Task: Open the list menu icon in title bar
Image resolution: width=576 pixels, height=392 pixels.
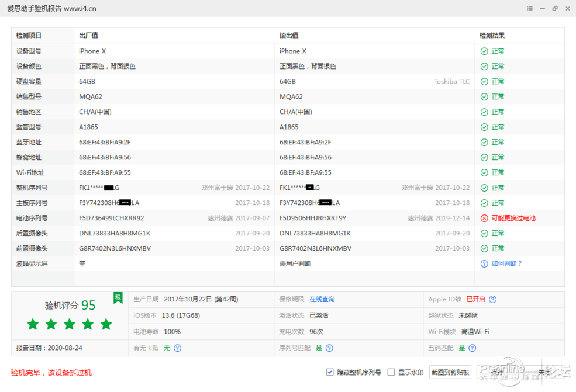Action: point(530,8)
